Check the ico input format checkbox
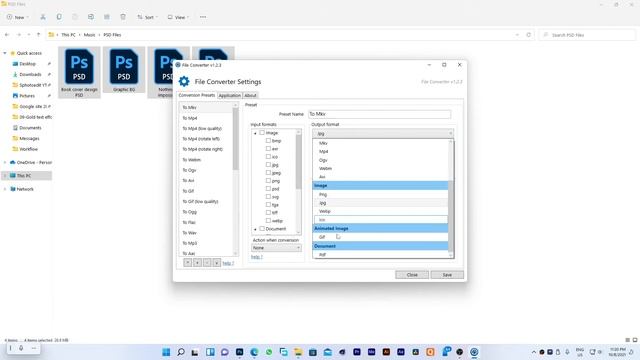Screen dimensions: 640x360 268,156
